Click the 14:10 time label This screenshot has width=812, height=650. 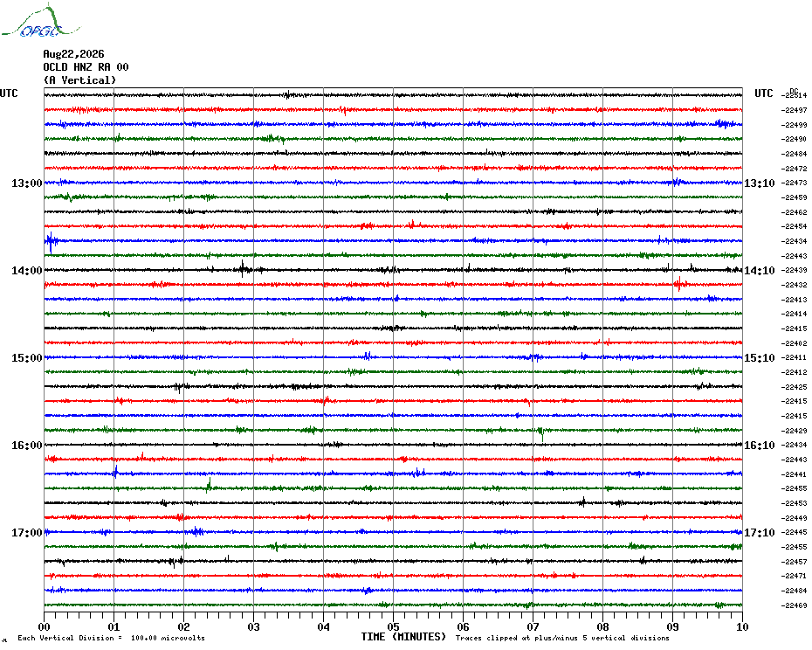pyautogui.click(x=760, y=271)
